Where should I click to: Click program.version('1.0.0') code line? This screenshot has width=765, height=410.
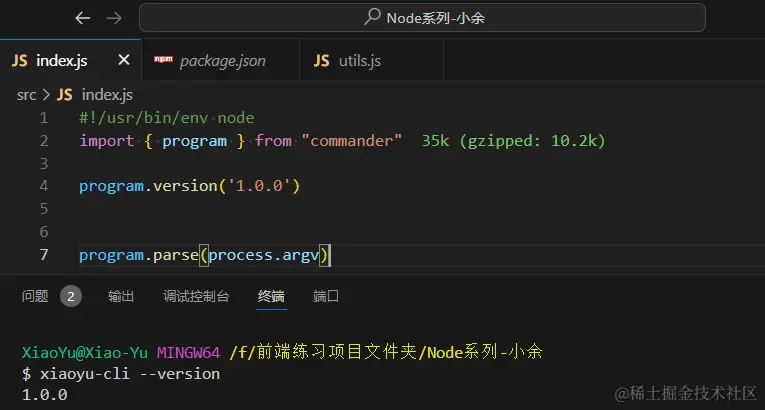pos(189,186)
